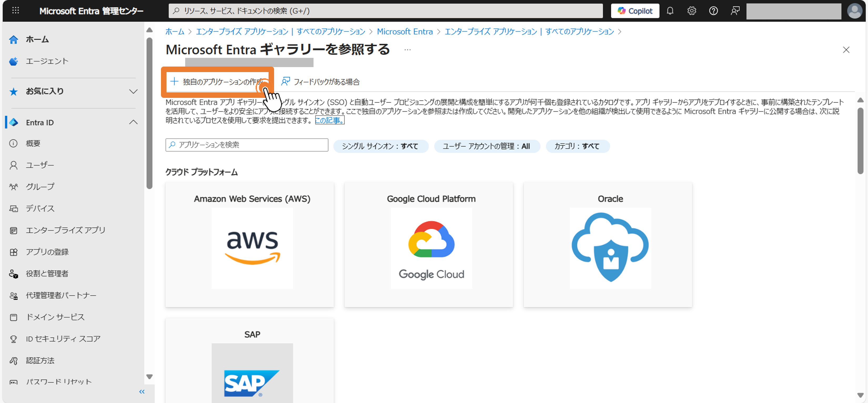Click the last すべてのアプリケーション breadcrumb
Viewport: 868px width, 403px height.
coord(579,32)
